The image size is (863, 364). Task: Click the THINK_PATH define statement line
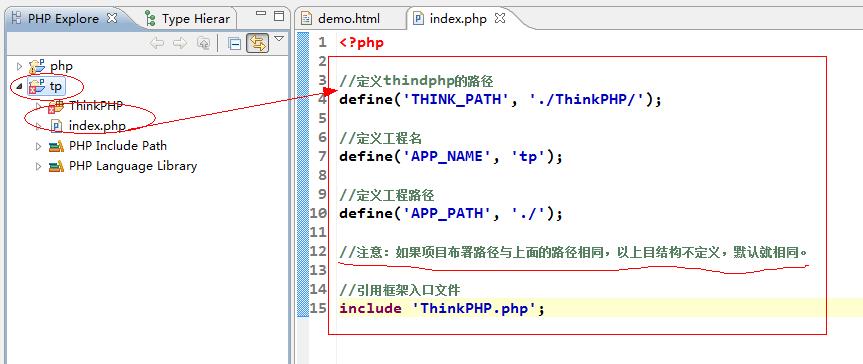500,100
